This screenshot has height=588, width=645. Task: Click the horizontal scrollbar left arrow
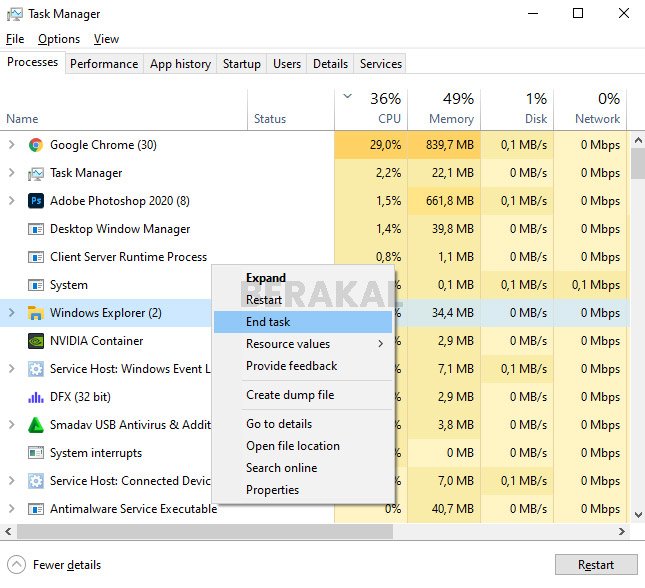(x=8, y=532)
